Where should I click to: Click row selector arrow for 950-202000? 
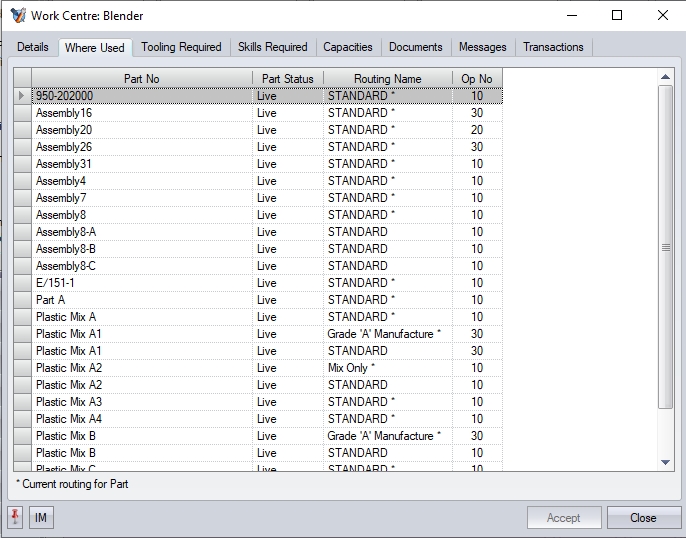[22, 96]
